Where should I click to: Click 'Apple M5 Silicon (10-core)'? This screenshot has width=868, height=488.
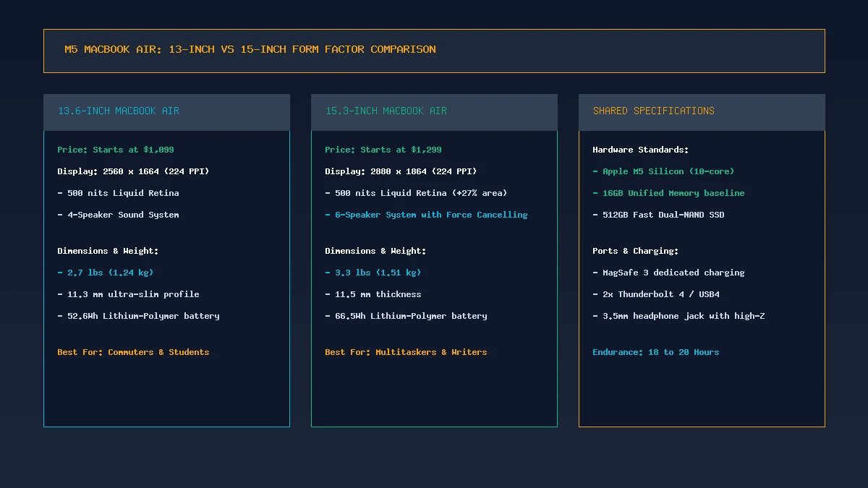pyautogui.click(x=663, y=171)
